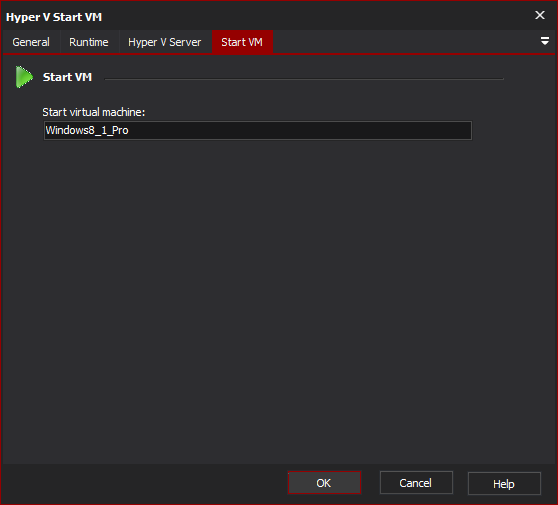Click the bold Start VM section heading

click(67, 77)
